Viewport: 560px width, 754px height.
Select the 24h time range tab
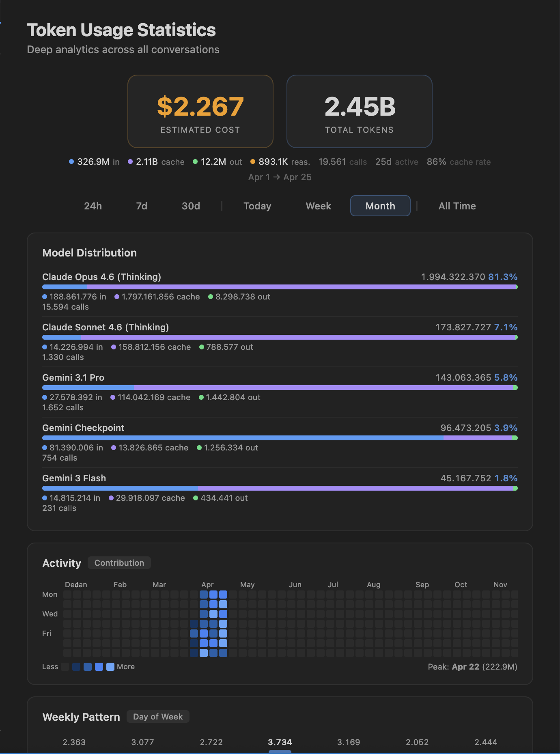click(93, 206)
